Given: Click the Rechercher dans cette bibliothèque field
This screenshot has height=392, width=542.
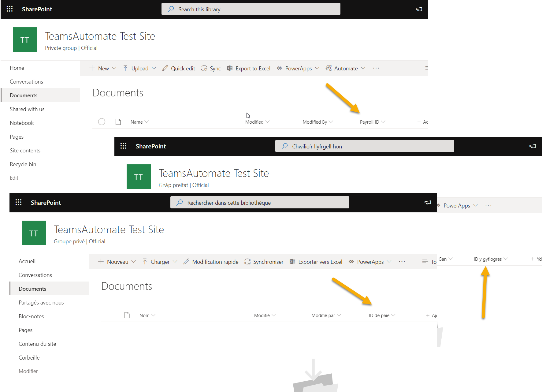Looking at the screenshot, I should 260,203.
